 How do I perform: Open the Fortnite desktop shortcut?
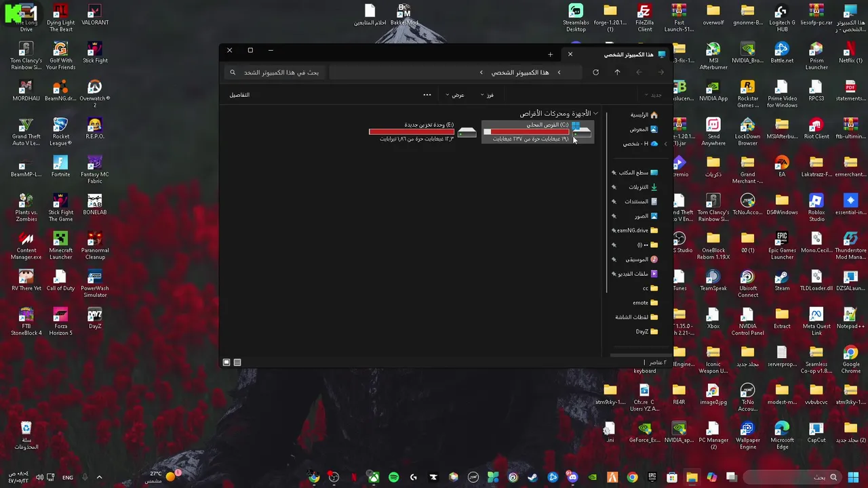click(60, 167)
